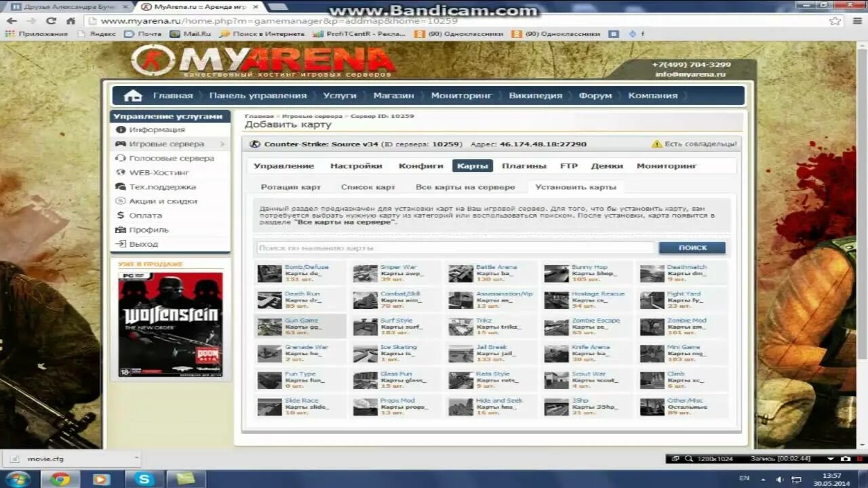
Task: Click the EN language indicator in system tray
Action: click(x=744, y=478)
